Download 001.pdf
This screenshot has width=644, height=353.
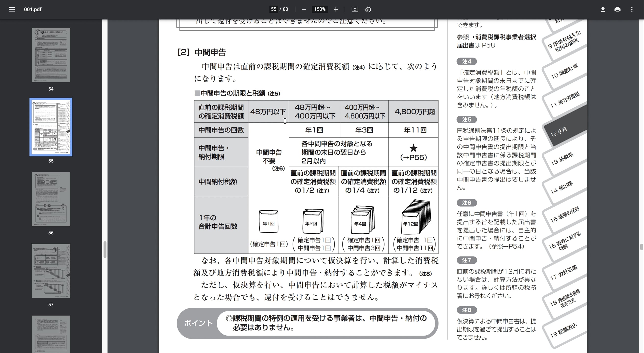point(603,9)
